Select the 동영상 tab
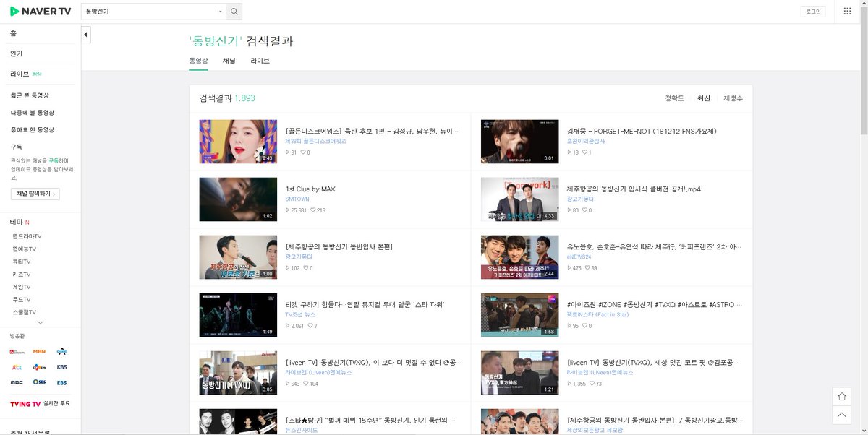This screenshot has width=868, height=435. (198, 61)
